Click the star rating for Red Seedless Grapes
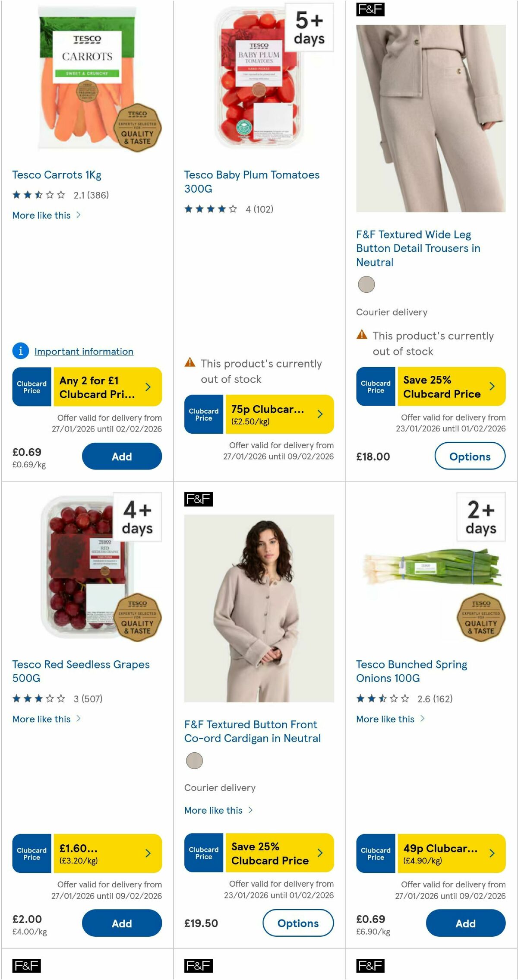518x980 pixels. pyautogui.click(x=38, y=698)
